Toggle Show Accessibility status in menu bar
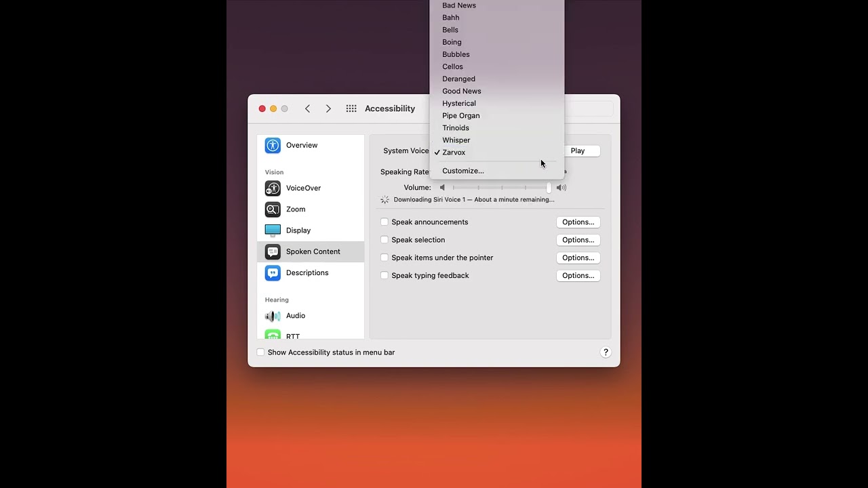 click(x=260, y=352)
